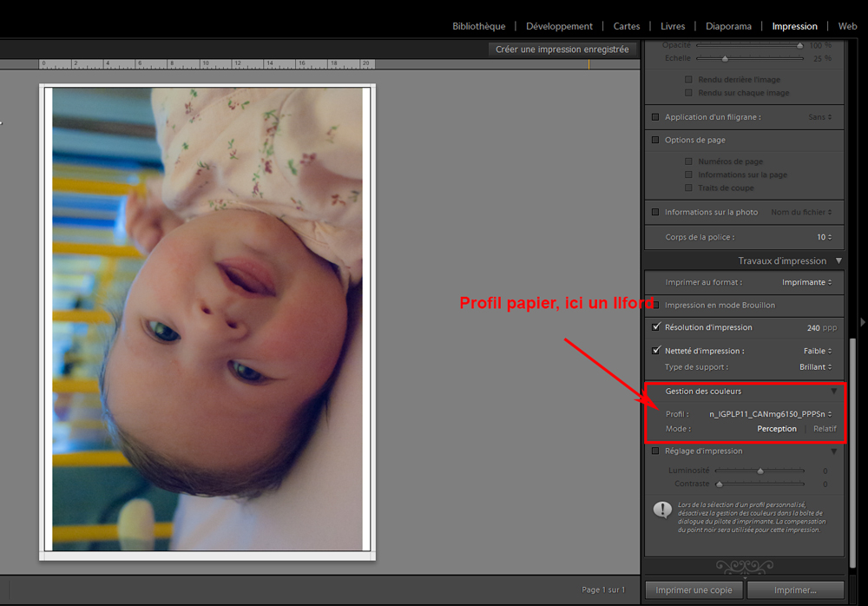The width and height of the screenshot is (868, 606).
Task: Open the Profil color profile dropdown
Action: pyautogui.click(x=771, y=414)
